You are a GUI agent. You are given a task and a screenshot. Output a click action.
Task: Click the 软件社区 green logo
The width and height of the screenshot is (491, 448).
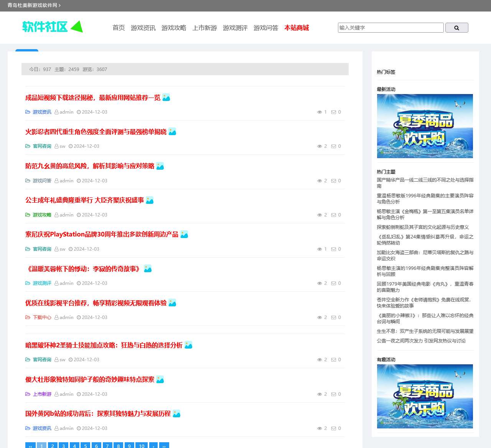coord(53,26)
